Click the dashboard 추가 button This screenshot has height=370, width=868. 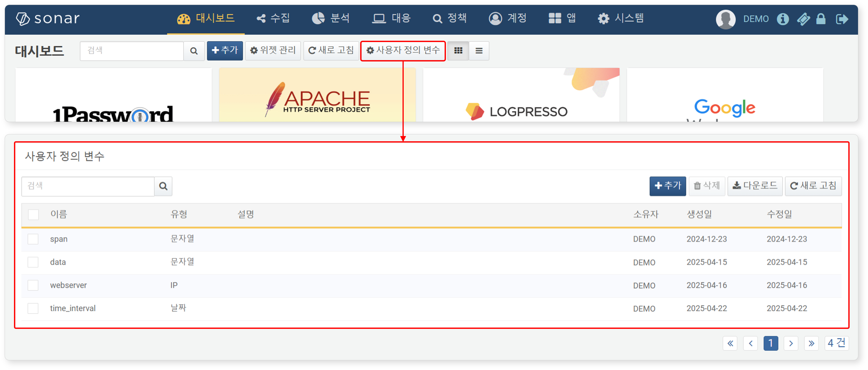pos(225,51)
